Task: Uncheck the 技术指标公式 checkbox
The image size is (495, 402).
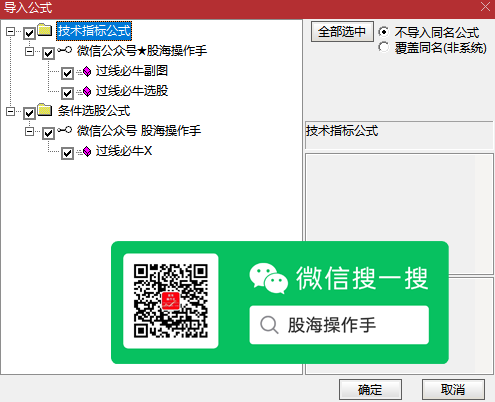Action: [29, 33]
